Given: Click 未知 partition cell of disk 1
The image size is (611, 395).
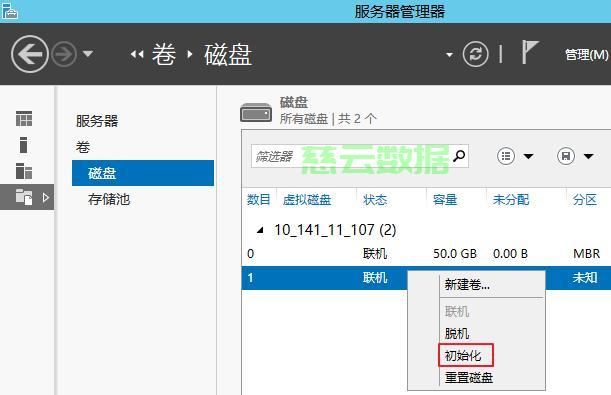Looking at the screenshot, I should point(585,278).
